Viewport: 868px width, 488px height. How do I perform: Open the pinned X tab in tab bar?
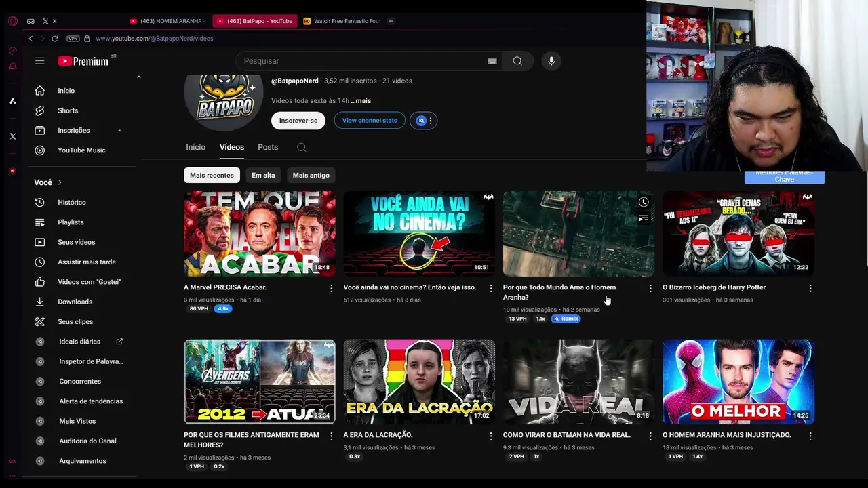[x=50, y=21]
